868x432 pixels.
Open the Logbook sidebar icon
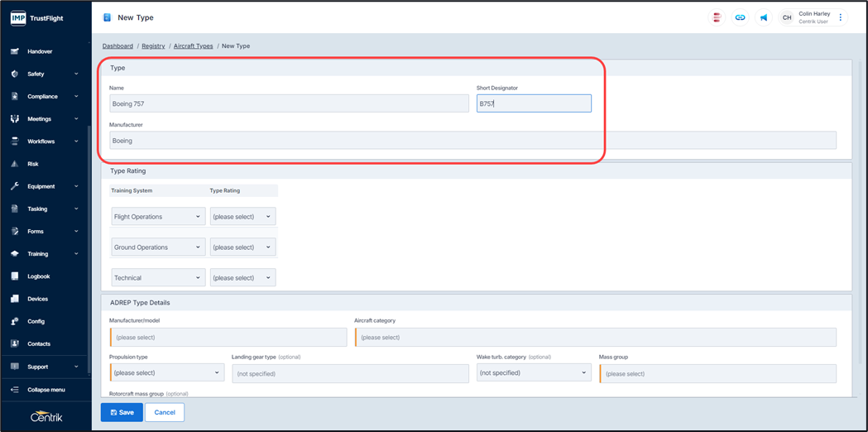(x=15, y=276)
